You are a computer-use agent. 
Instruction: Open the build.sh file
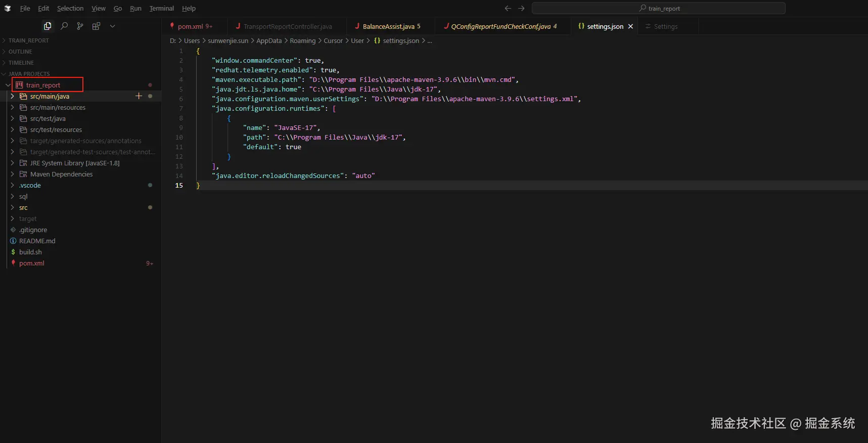(30, 252)
